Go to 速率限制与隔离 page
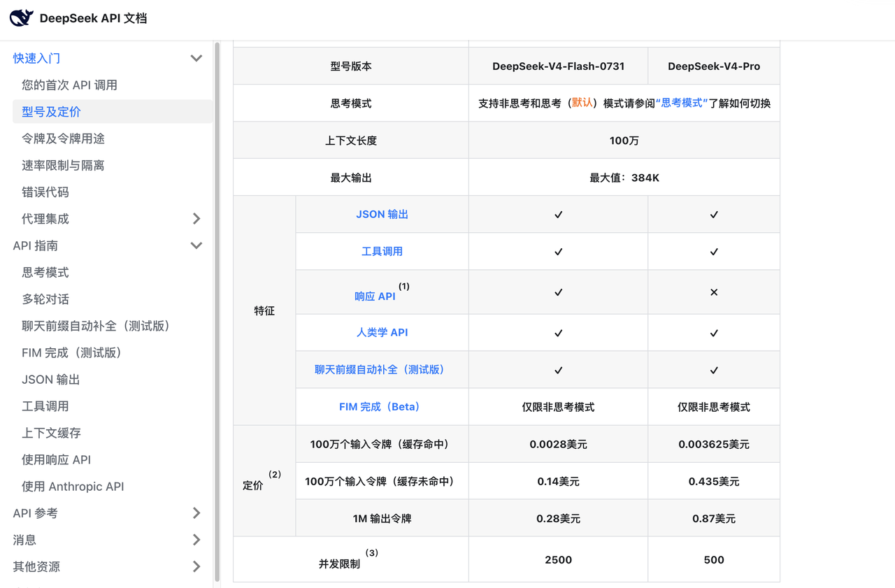 click(63, 166)
